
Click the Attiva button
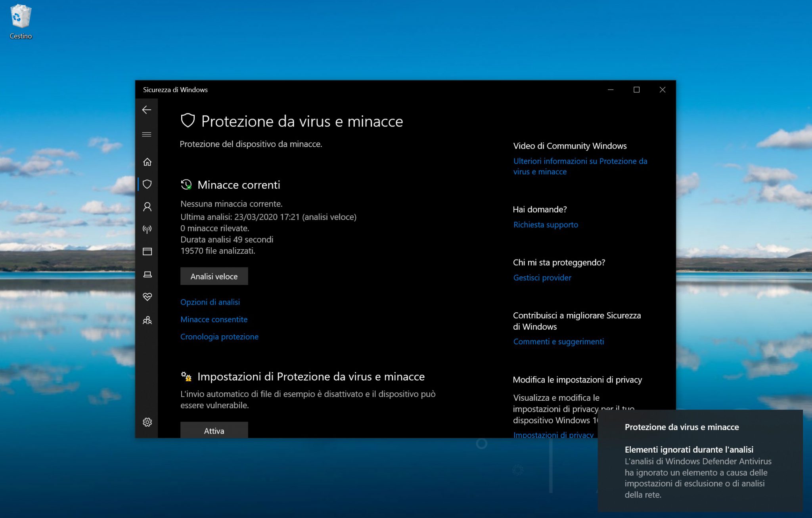click(214, 430)
